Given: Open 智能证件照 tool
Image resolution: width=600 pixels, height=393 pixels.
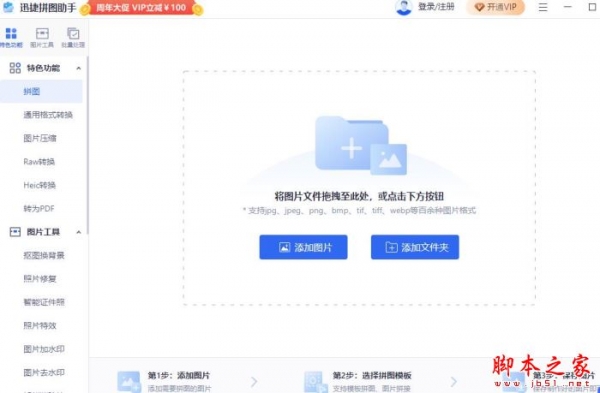Looking at the screenshot, I should (44, 302).
